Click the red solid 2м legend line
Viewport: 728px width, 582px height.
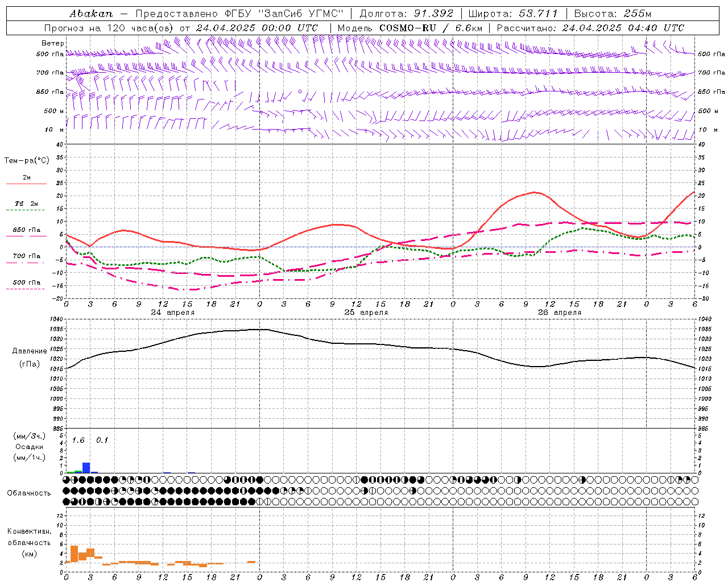click(27, 184)
